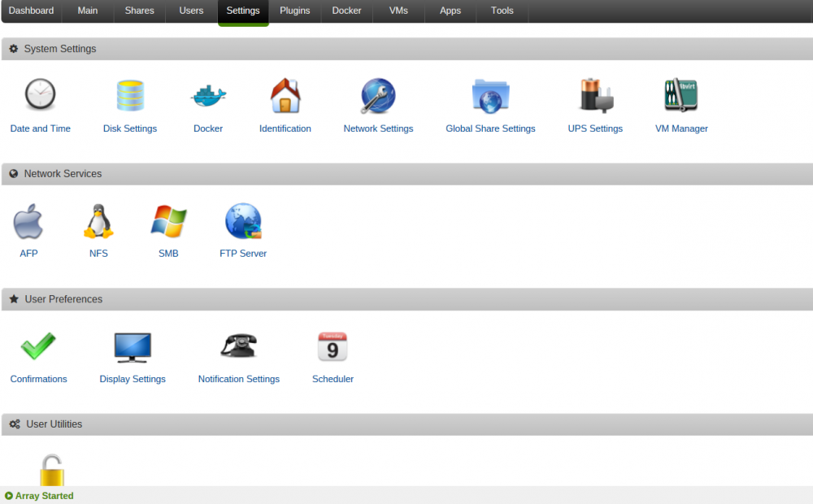
Task: Switch to the Main tab
Action: tap(88, 11)
